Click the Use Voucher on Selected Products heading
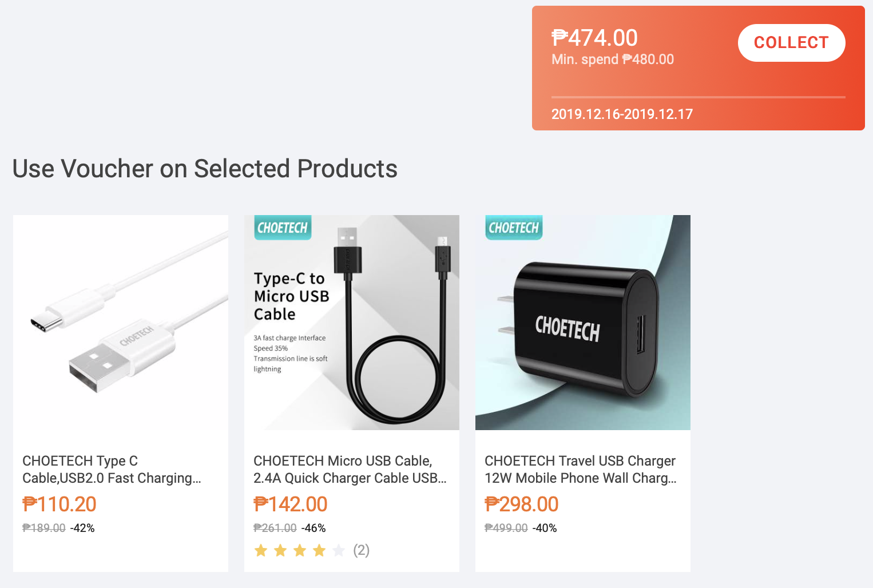The height and width of the screenshot is (588, 873). (205, 169)
